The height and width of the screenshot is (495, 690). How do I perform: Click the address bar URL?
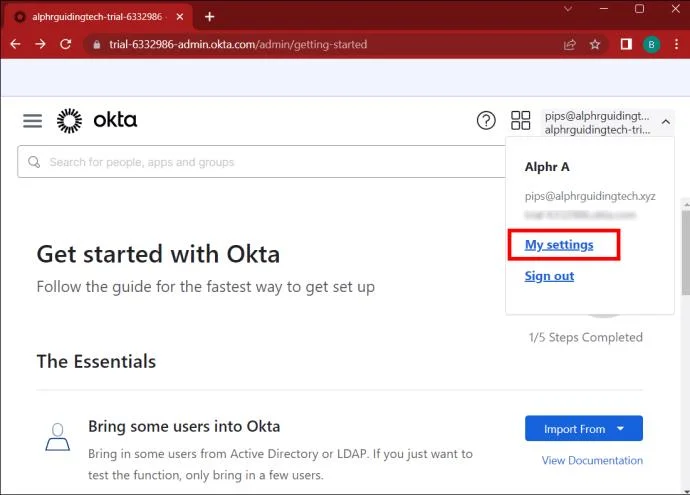[238, 44]
